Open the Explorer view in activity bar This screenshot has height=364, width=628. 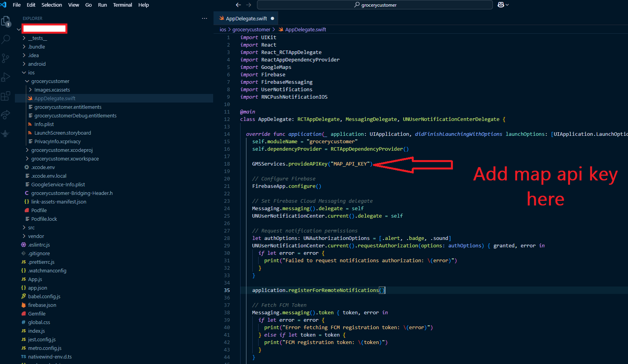(6, 21)
